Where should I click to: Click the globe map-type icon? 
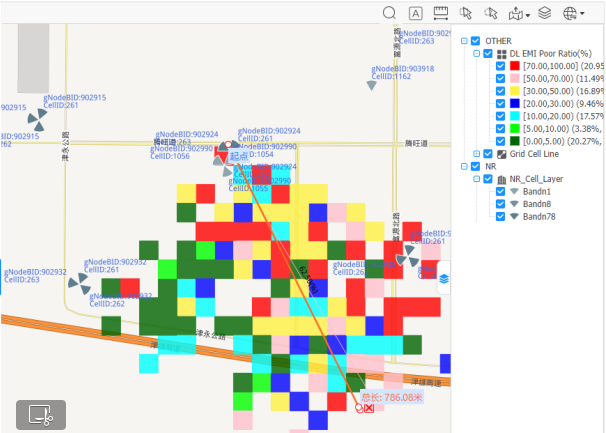(x=570, y=13)
